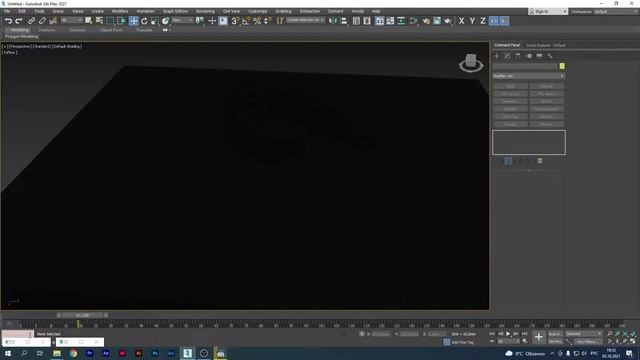Restrict transform to the Z axis
Image resolution: width=640 pixels, height=360 pixels.
[482, 21]
